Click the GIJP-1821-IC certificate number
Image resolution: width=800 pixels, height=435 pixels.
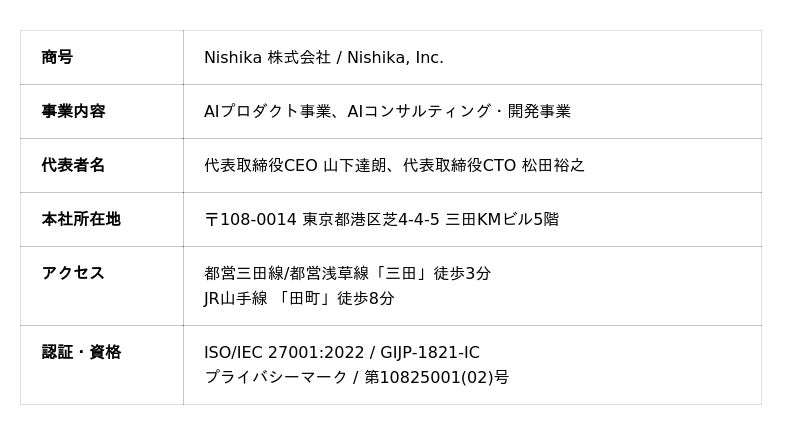point(430,353)
